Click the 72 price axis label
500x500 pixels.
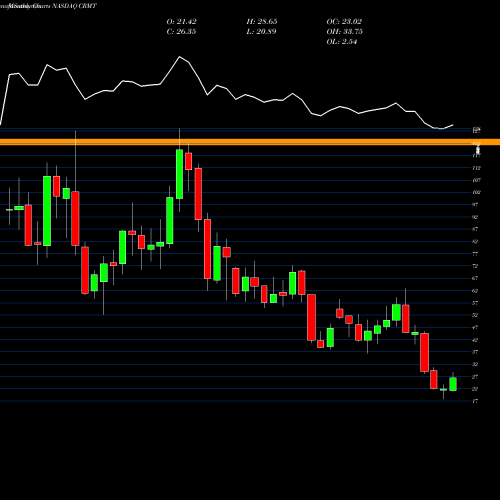click(475, 266)
